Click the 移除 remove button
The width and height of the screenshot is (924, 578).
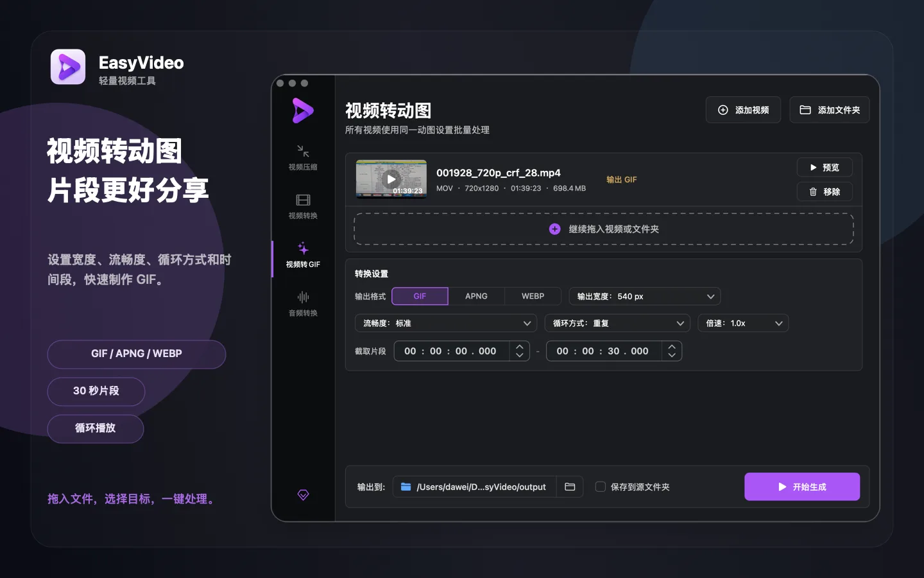coord(825,191)
